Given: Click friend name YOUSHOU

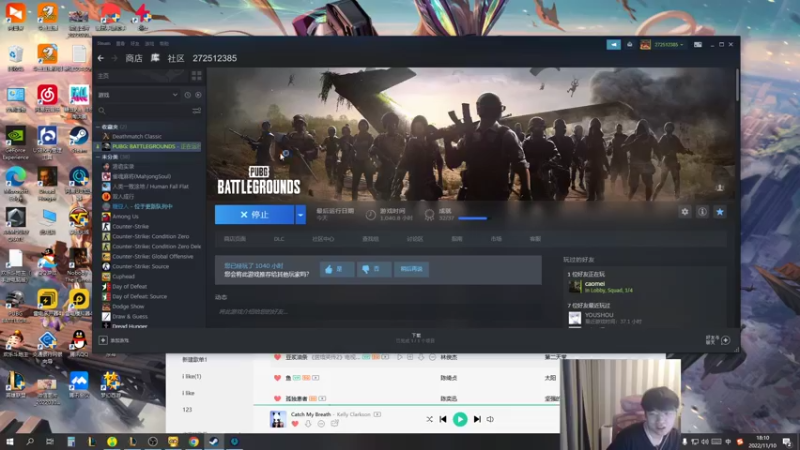Looking at the screenshot, I should coord(599,315).
